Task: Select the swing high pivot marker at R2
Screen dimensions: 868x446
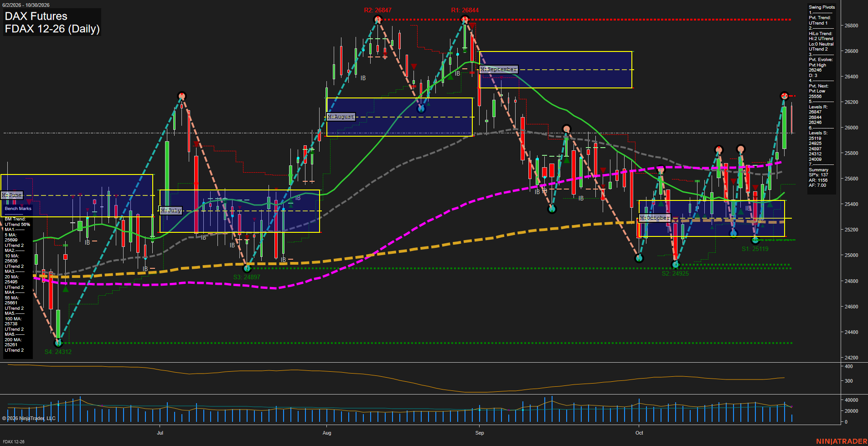Action: 377,19
